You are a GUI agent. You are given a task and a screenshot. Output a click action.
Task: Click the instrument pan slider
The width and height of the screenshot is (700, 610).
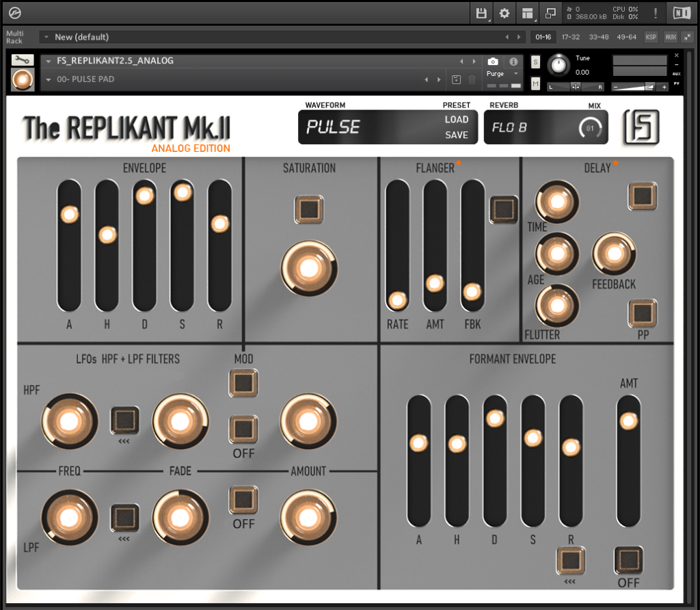coord(576,87)
